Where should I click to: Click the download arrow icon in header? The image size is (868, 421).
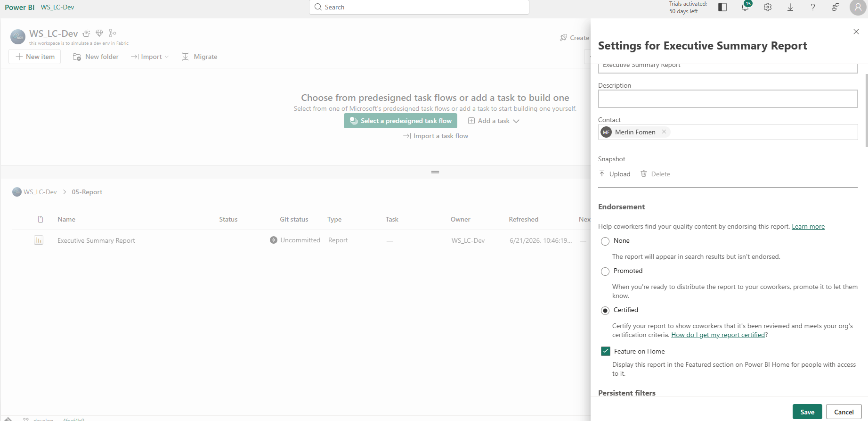(790, 7)
